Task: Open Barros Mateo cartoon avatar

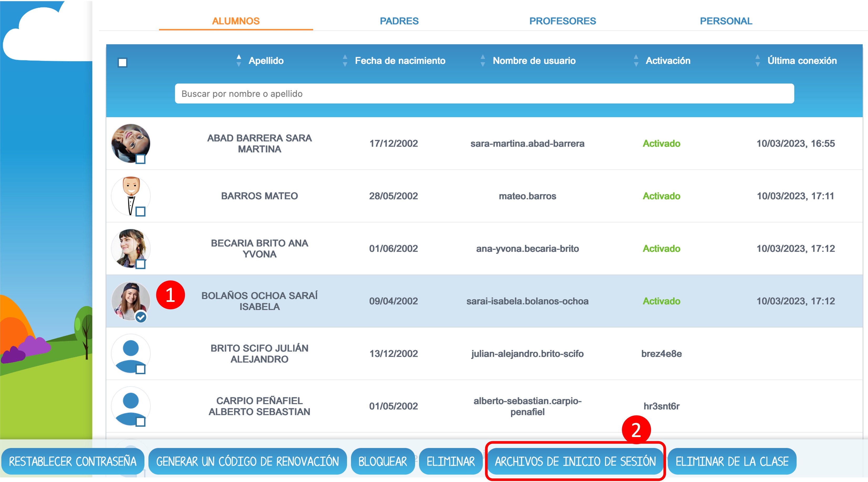Action: (130, 196)
